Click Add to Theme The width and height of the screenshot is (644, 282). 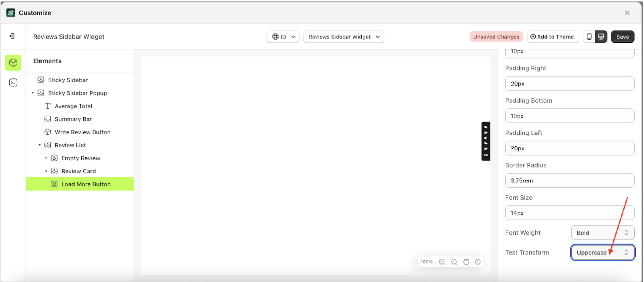[x=553, y=37]
